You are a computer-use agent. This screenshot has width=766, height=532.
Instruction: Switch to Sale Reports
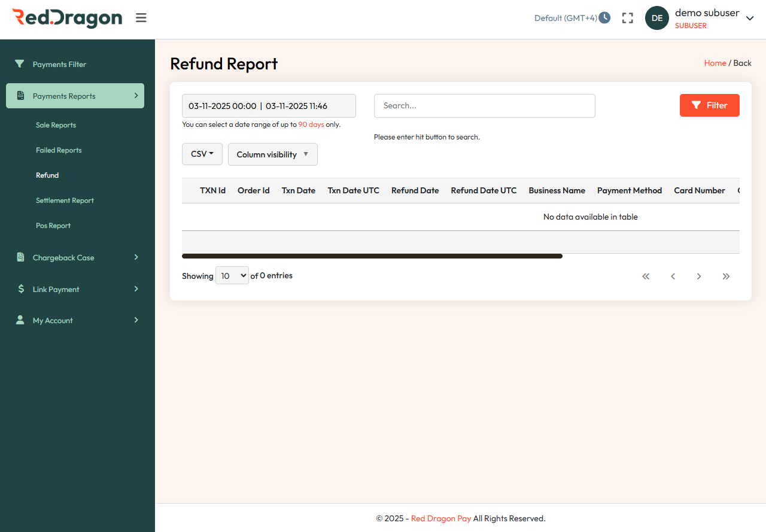56,125
